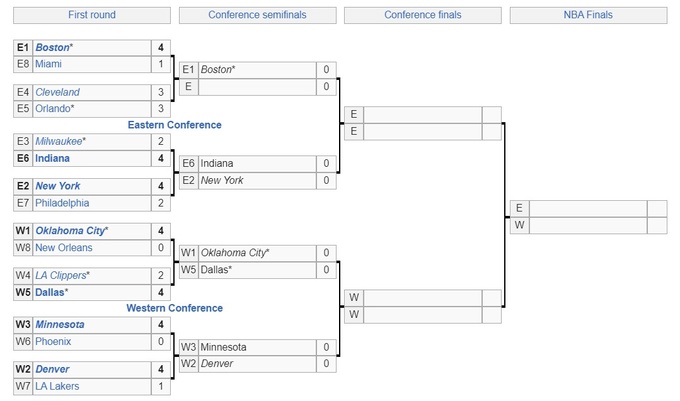
Task: Select the Conference semifinals column header
Action: click(x=257, y=15)
